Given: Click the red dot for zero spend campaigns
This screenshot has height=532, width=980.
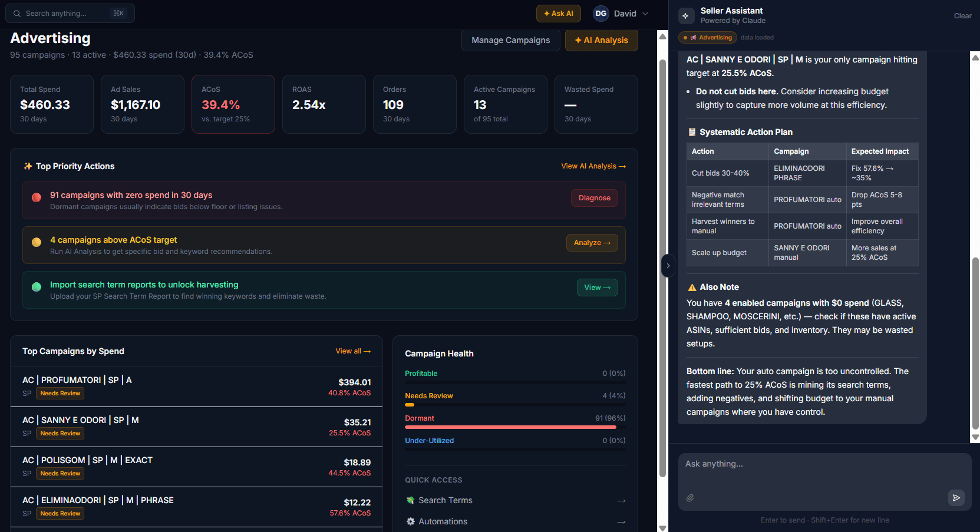Looking at the screenshot, I should pos(37,197).
